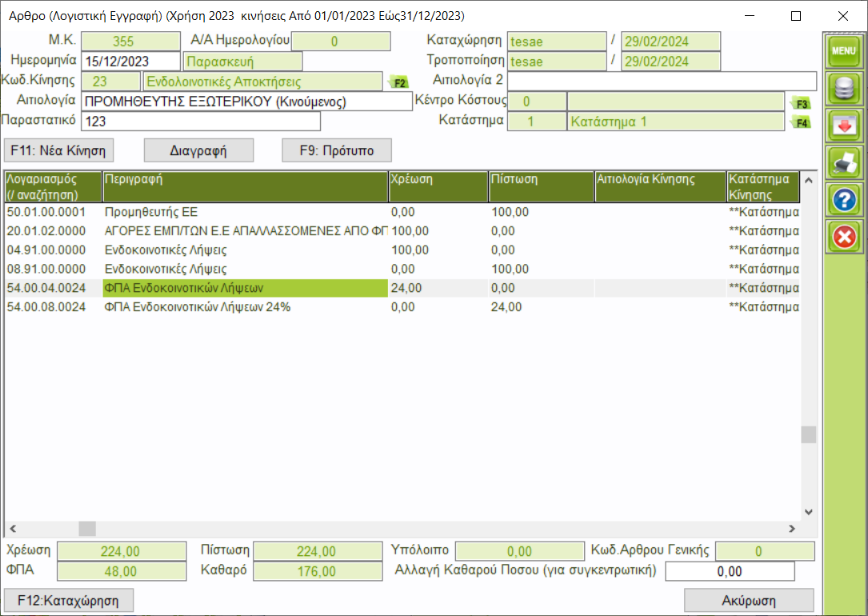The width and height of the screenshot is (868, 616).
Task: Click the F2 lookup tag icon
Action: (398, 82)
